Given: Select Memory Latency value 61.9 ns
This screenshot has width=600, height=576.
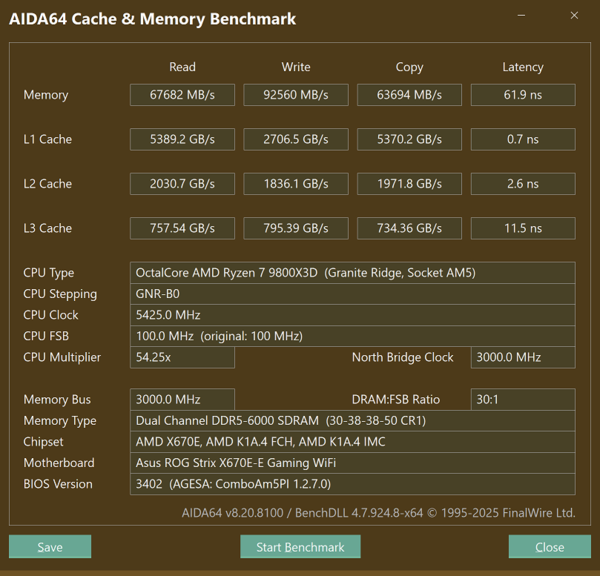Looking at the screenshot, I should (523, 95).
